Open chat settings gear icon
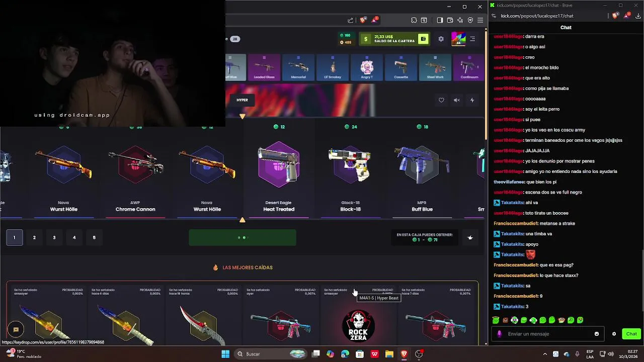 [614, 334]
